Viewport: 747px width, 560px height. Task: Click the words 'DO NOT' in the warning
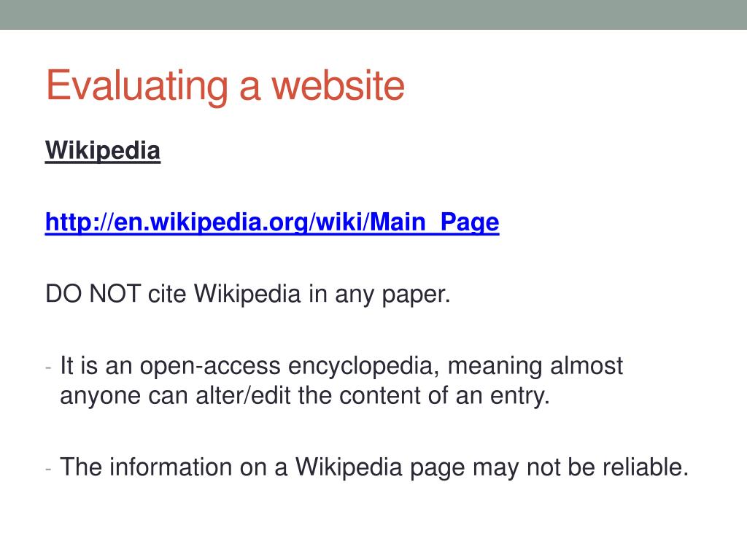[x=93, y=294]
